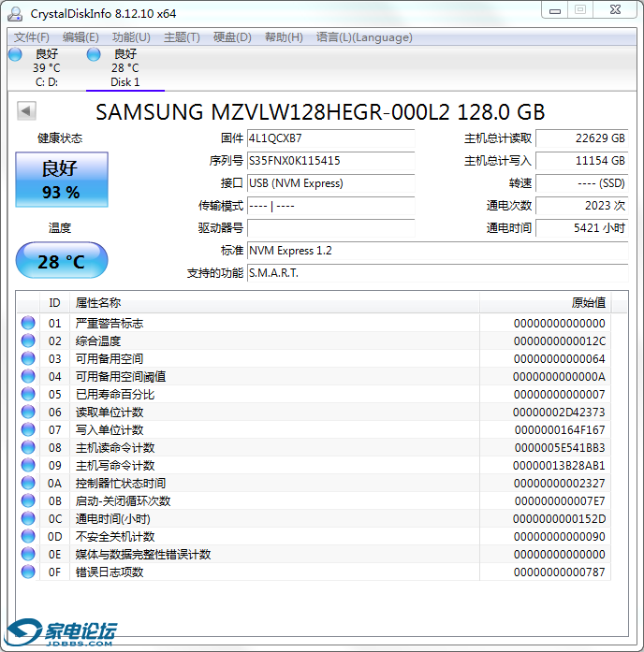Viewport: 644px width, 652px height.
Task: Select the 控制器忙状态时间 attribute name
Action: point(121,484)
